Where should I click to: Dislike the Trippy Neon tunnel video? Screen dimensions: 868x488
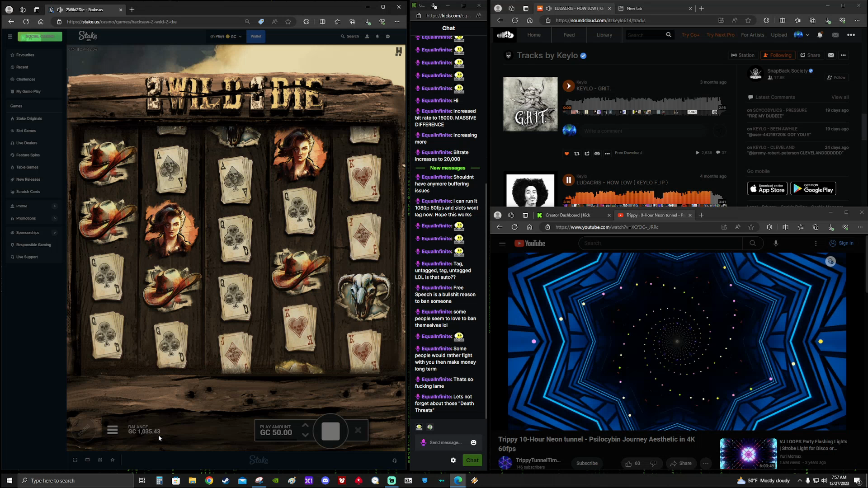653,463
